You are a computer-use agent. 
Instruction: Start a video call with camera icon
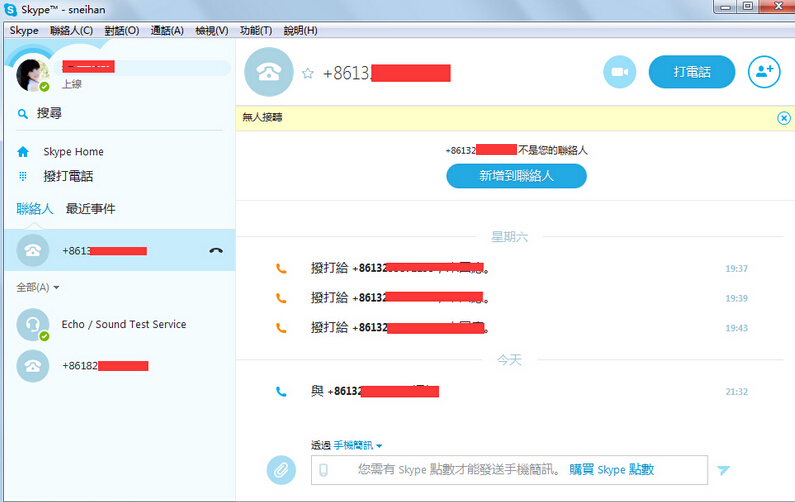click(x=619, y=72)
